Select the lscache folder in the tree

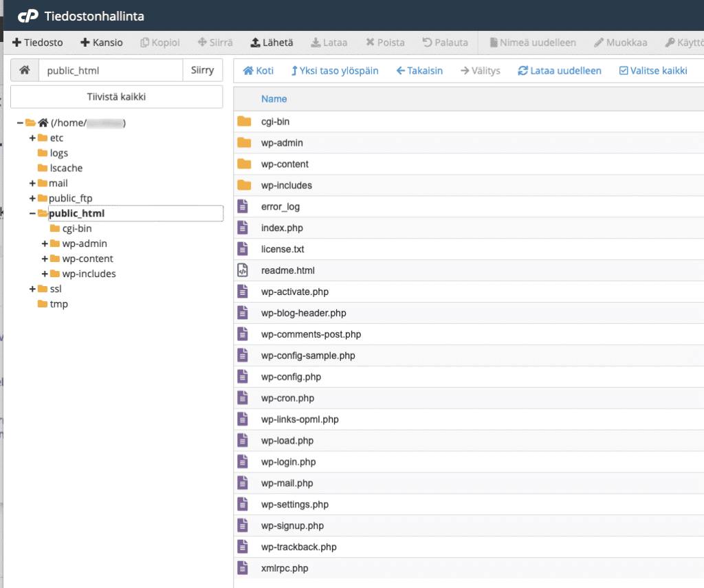[x=66, y=168]
